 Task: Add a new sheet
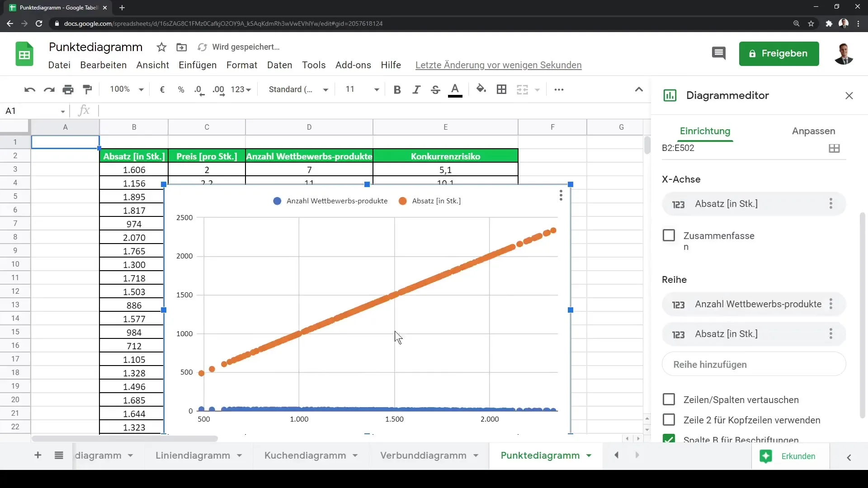(38, 455)
